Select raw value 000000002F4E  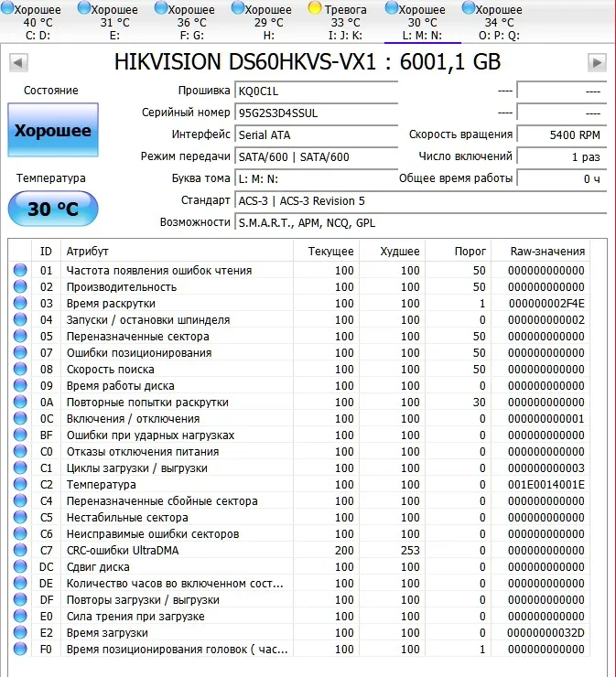(x=546, y=304)
